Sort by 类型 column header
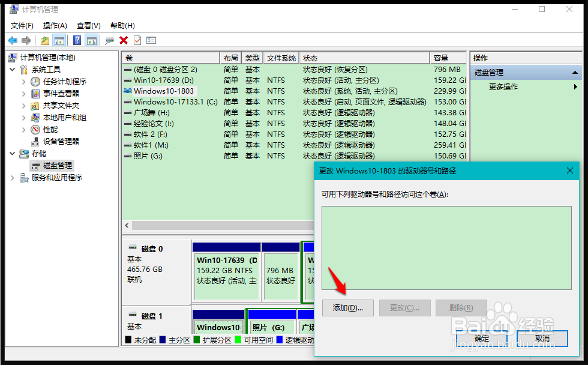The image size is (588, 365). (253, 58)
